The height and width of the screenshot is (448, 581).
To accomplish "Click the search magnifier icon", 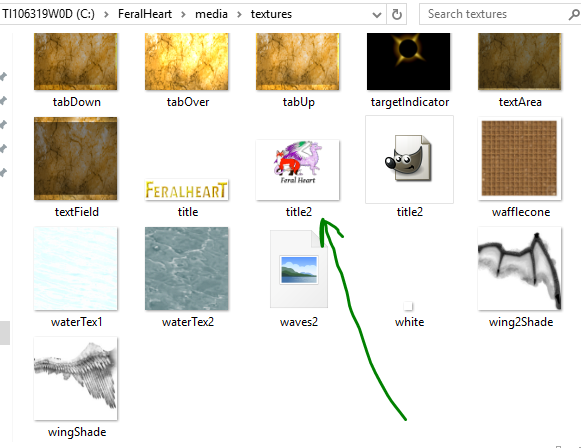I will (574, 14).
